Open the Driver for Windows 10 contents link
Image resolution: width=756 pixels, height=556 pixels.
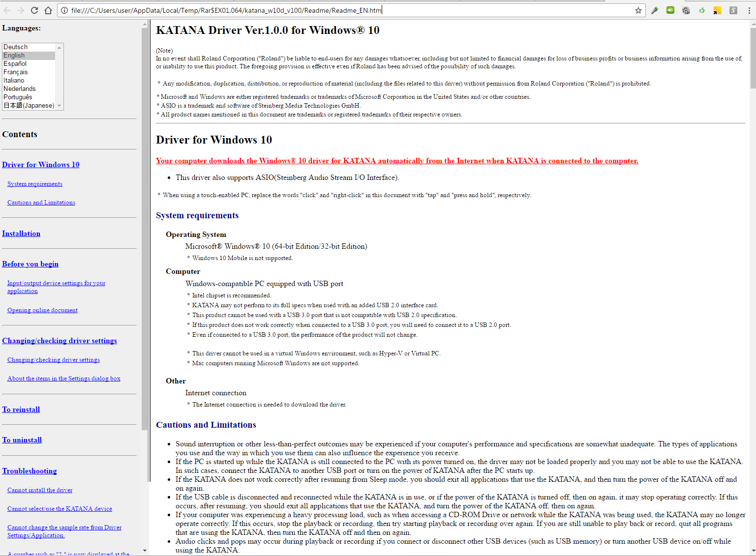tap(41, 165)
